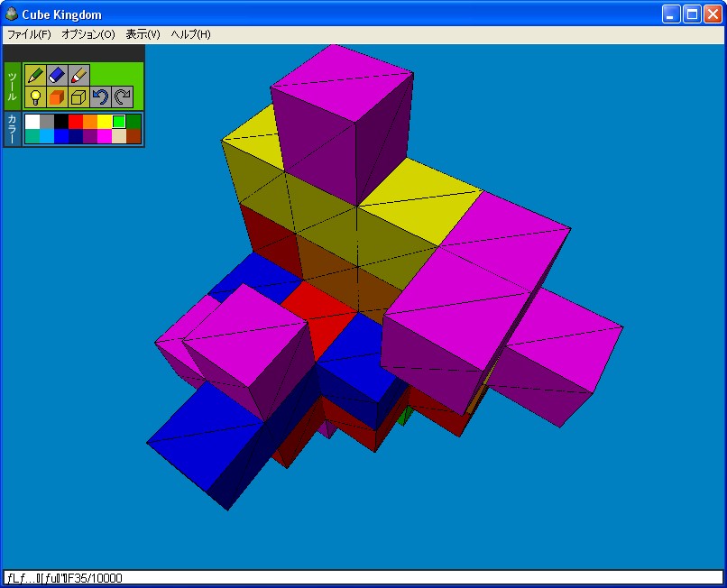727x588 pixels.
Task: Toggle the solid orange cube mode
Action: point(57,97)
